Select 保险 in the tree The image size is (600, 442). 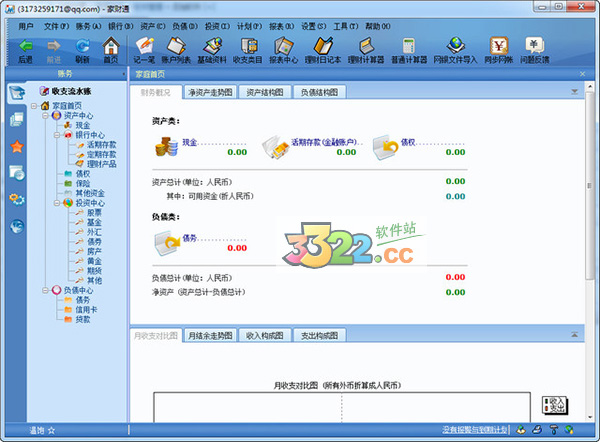tap(83, 183)
